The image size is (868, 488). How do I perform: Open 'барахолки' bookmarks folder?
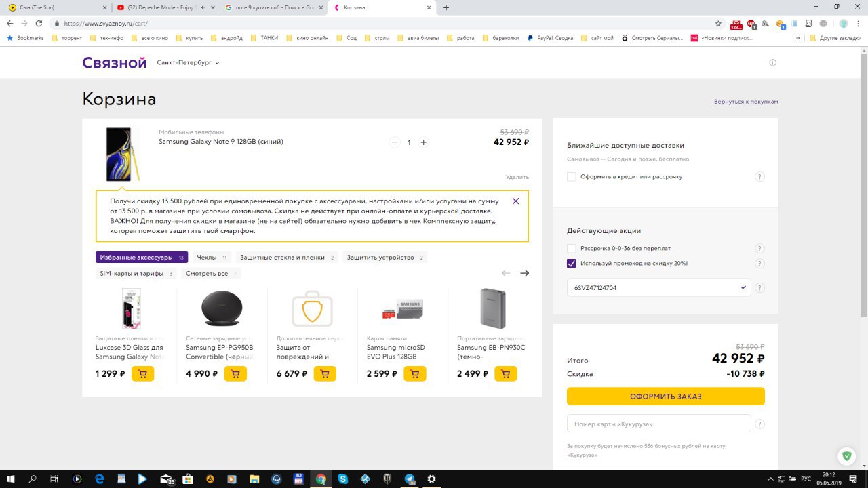[500, 38]
